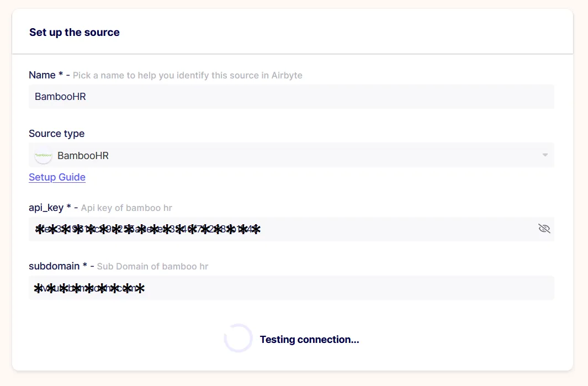
Task: Click the Testing connection status text
Action: [x=309, y=340]
